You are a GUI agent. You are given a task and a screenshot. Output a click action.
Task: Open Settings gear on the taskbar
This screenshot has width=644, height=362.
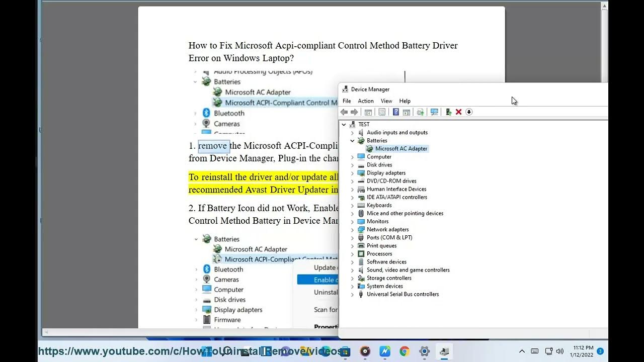[424, 351]
